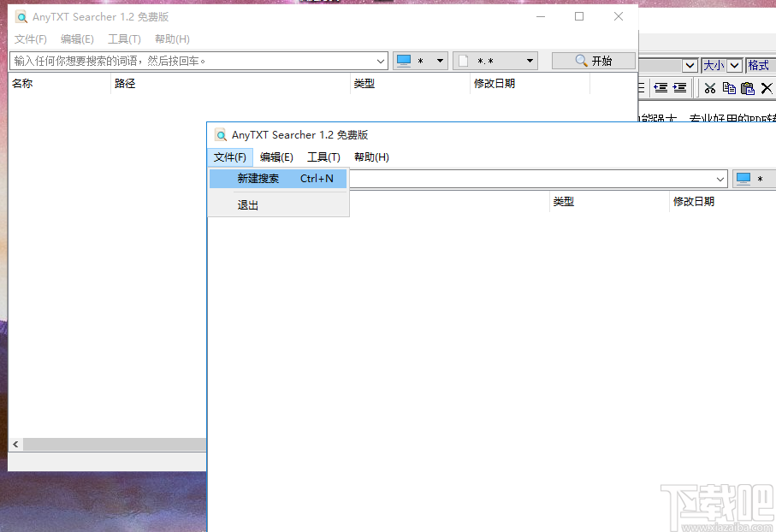Open 帮助(H) menu in the back AnyTXT window
Viewport: 776px width, 532px height.
point(172,39)
